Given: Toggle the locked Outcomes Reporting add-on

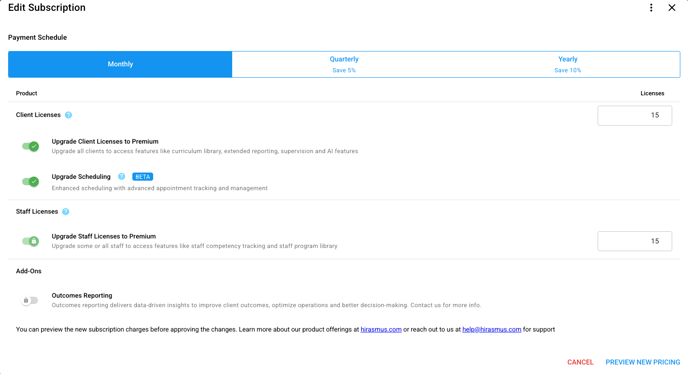Looking at the screenshot, I should tap(30, 300).
